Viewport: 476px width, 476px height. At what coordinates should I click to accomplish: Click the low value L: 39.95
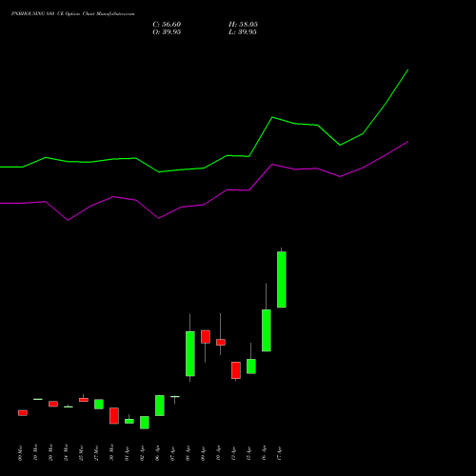click(x=243, y=32)
